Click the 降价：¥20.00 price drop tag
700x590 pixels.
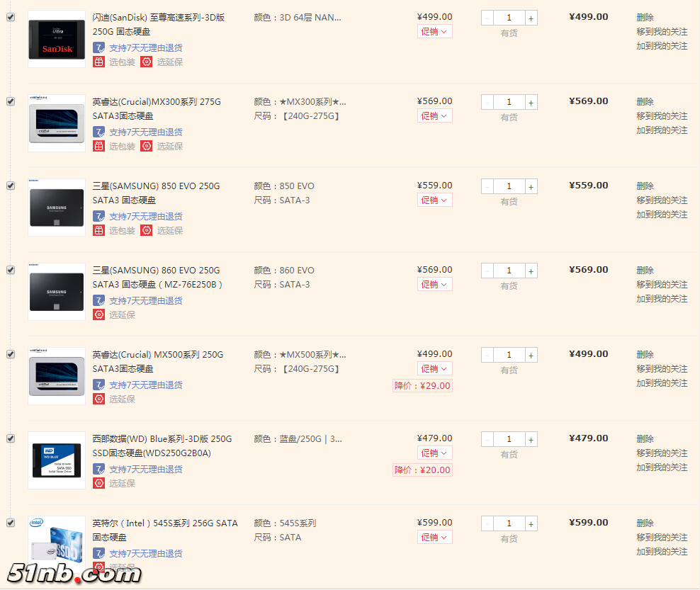(x=422, y=470)
